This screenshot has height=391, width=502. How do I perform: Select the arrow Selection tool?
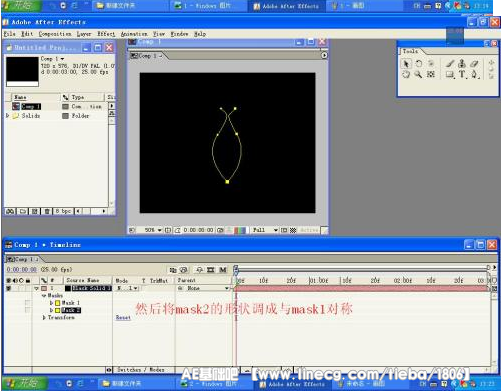(x=406, y=64)
